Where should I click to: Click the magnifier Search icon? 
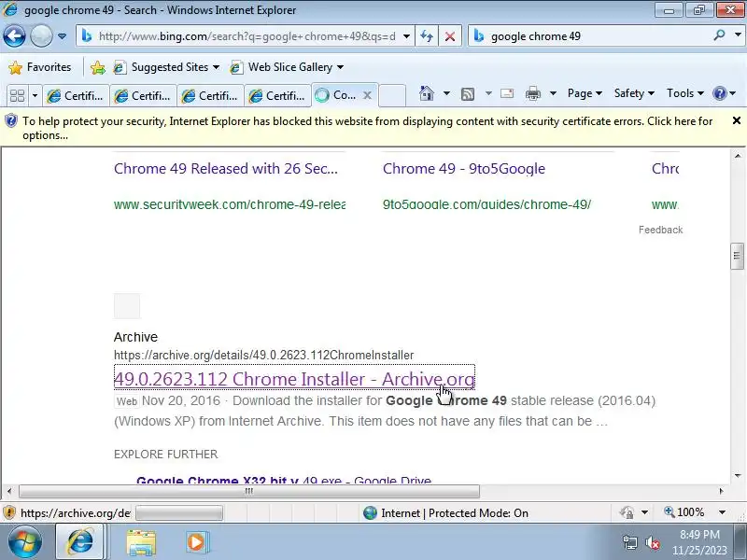(x=719, y=35)
